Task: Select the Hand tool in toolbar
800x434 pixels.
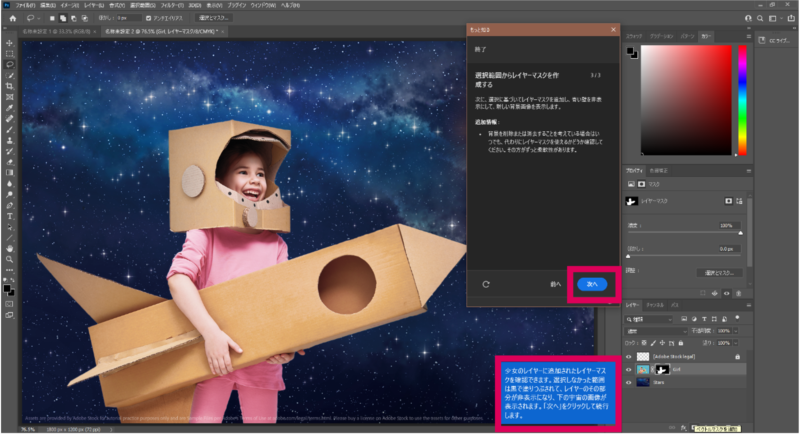Action: [x=9, y=248]
